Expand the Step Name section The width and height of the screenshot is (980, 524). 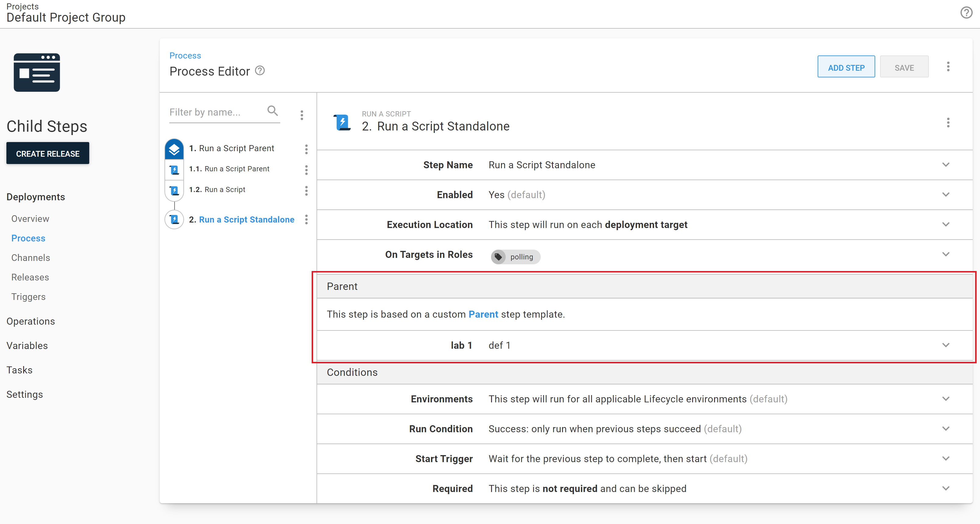(x=946, y=165)
